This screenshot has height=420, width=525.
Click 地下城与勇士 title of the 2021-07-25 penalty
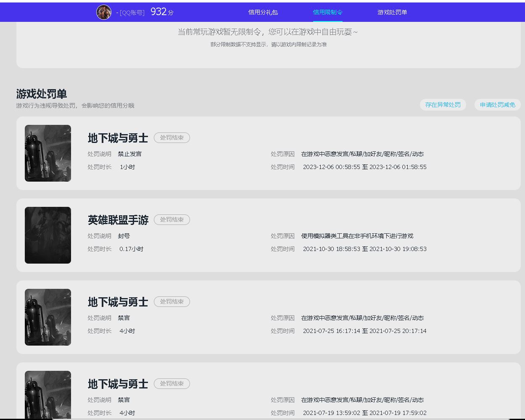coord(118,302)
